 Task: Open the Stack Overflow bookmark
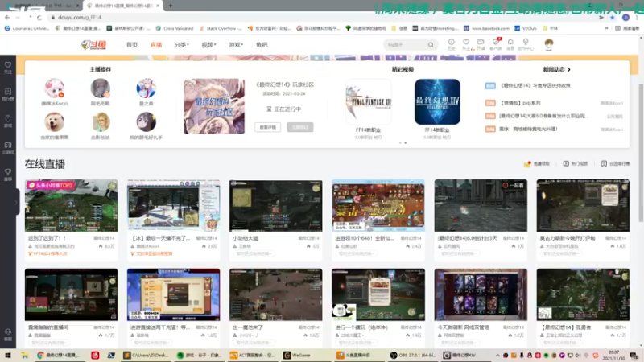point(220,28)
